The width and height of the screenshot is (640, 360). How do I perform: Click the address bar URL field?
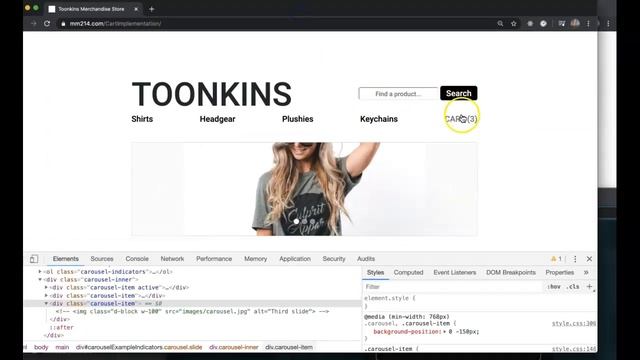(278, 24)
